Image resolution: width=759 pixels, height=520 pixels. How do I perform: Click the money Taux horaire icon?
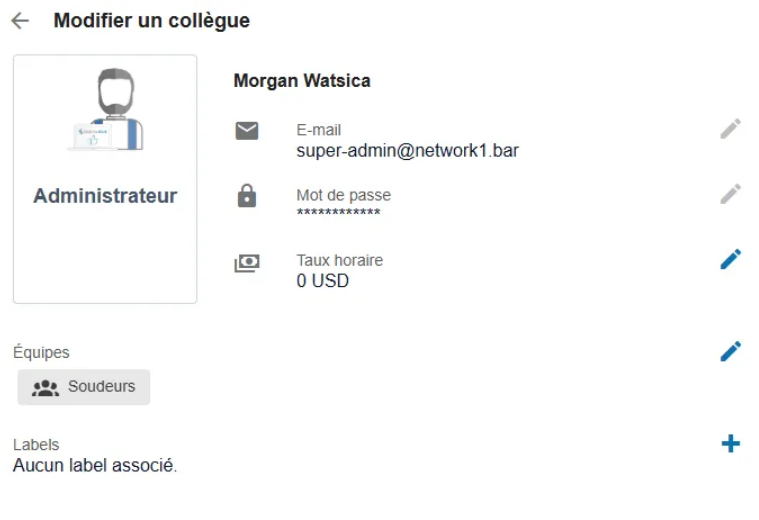tap(247, 263)
